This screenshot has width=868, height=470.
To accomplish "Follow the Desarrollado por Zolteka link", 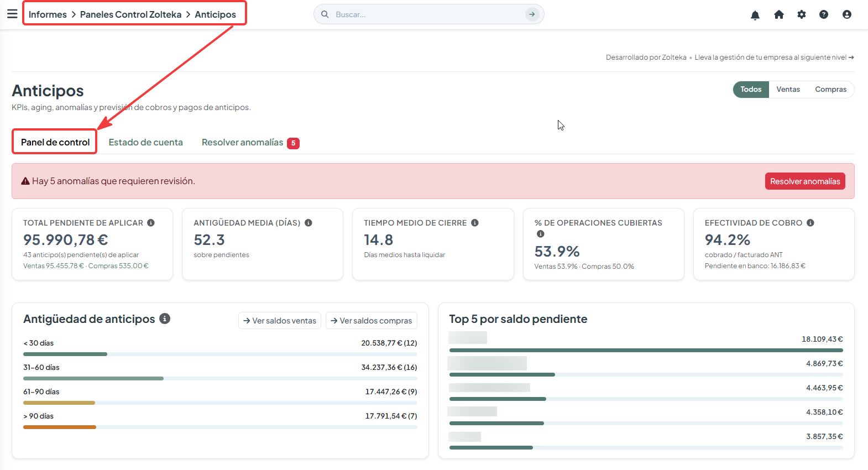I will point(646,58).
